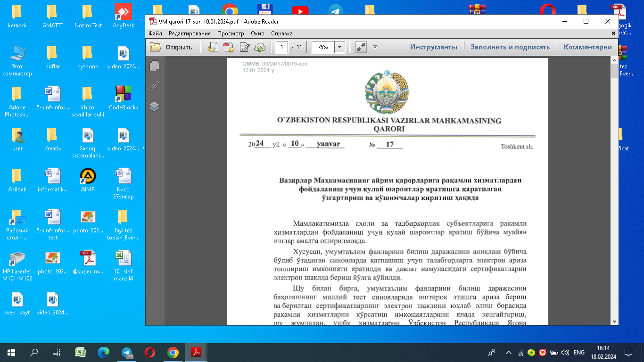
Task: Click the document scrollbar down arrow
Action: [614, 321]
